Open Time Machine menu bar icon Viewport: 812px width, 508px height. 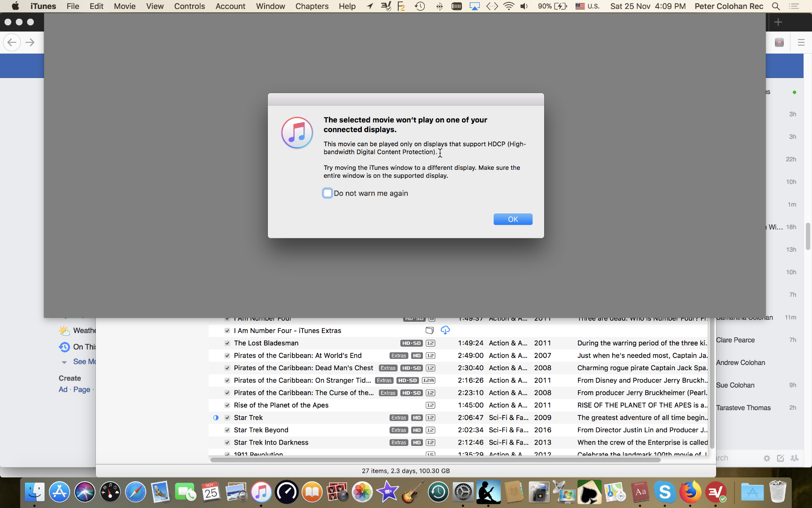(420, 6)
